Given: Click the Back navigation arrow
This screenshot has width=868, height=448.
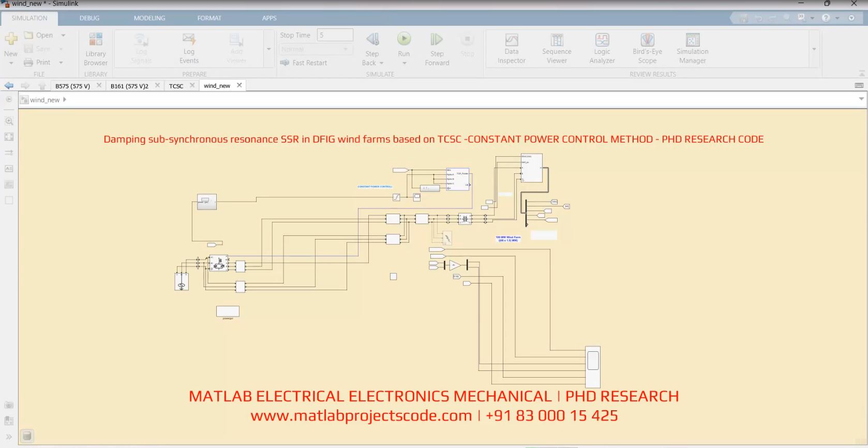Looking at the screenshot, I should [9, 86].
